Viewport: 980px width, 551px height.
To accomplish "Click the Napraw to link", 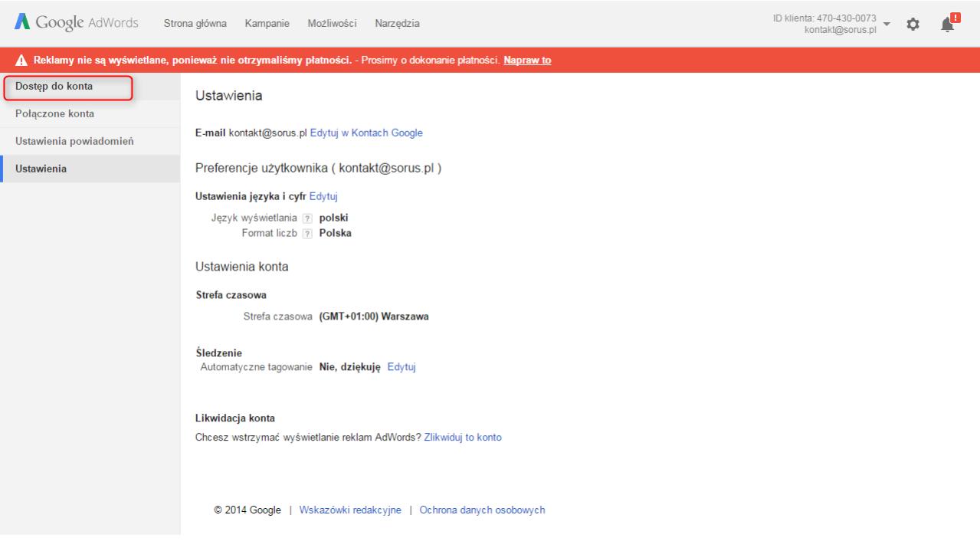I will coord(527,61).
